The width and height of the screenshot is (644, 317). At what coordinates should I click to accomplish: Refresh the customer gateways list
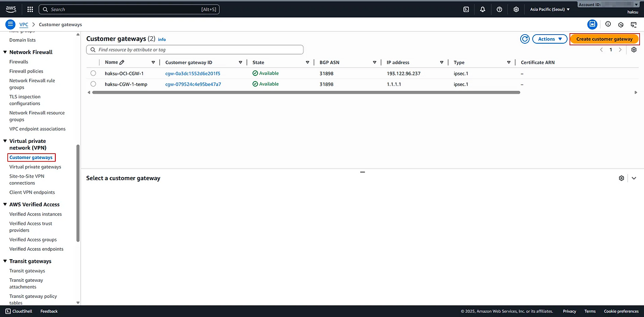[x=525, y=39]
